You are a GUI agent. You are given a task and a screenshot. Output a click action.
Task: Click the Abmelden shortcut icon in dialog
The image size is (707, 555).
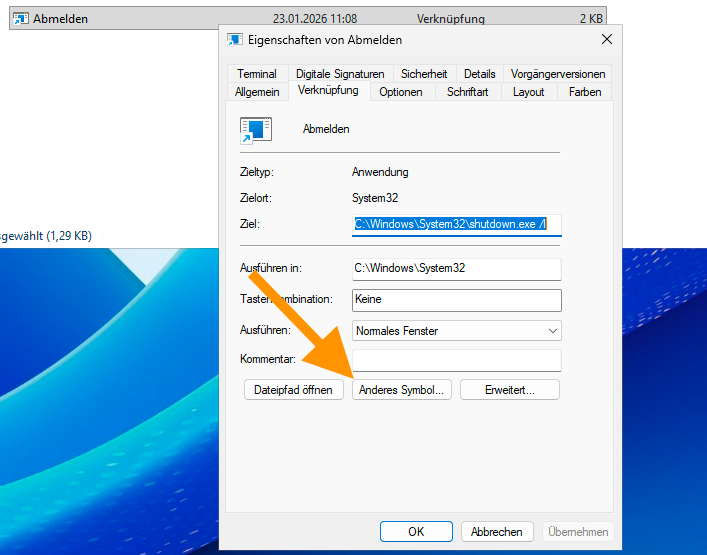(256, 130)
